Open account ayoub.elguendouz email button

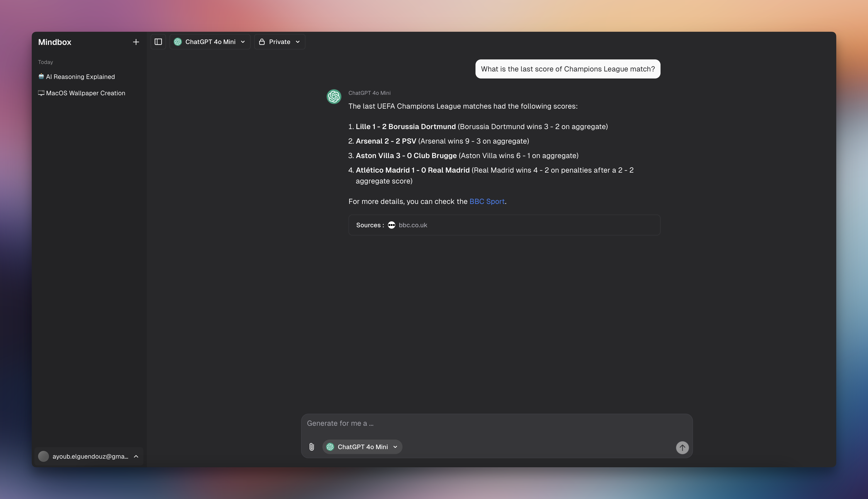pos(89,457)
